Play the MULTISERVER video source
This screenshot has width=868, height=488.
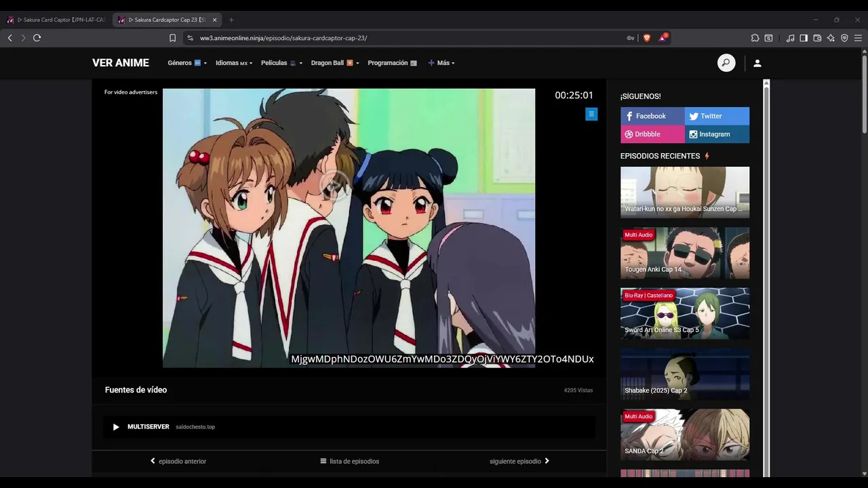click(x=349, y=427)
